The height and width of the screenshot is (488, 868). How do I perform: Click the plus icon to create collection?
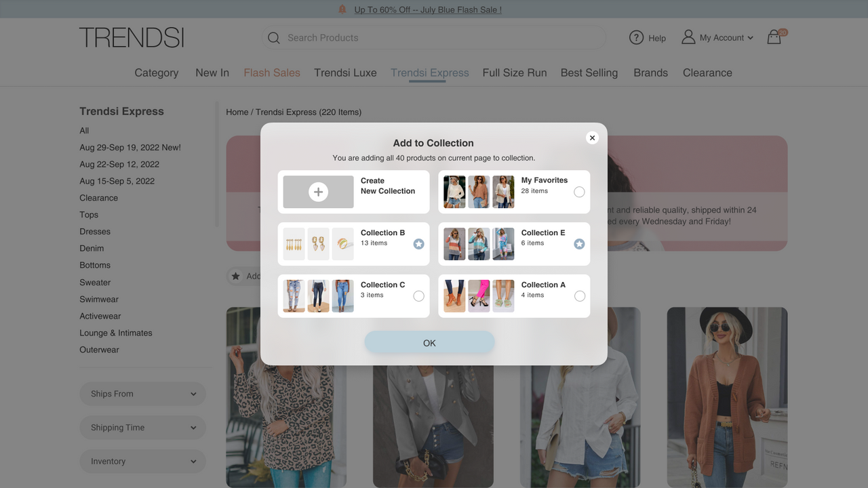pos(318,192)
